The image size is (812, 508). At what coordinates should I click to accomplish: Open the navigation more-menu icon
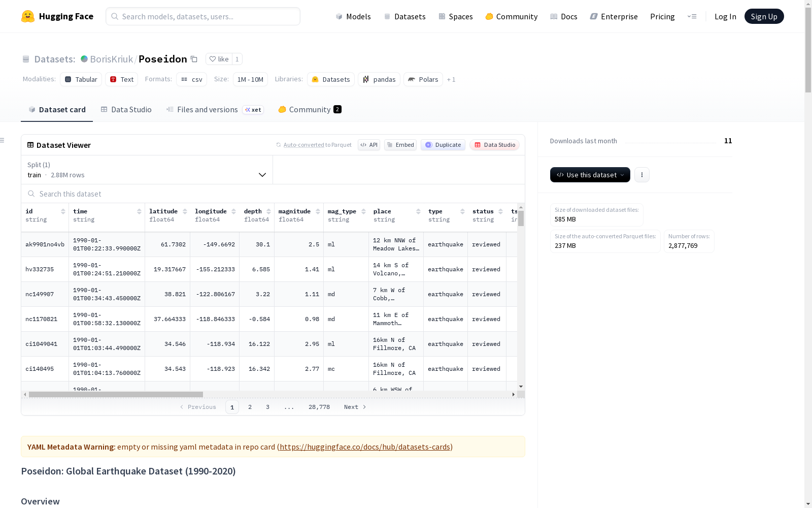[x=692, y=16]
